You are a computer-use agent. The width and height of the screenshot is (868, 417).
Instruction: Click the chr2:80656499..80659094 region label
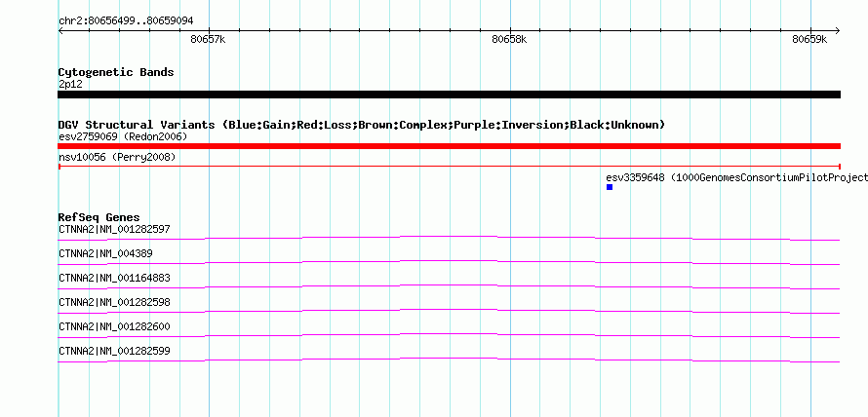coord(126,21)
